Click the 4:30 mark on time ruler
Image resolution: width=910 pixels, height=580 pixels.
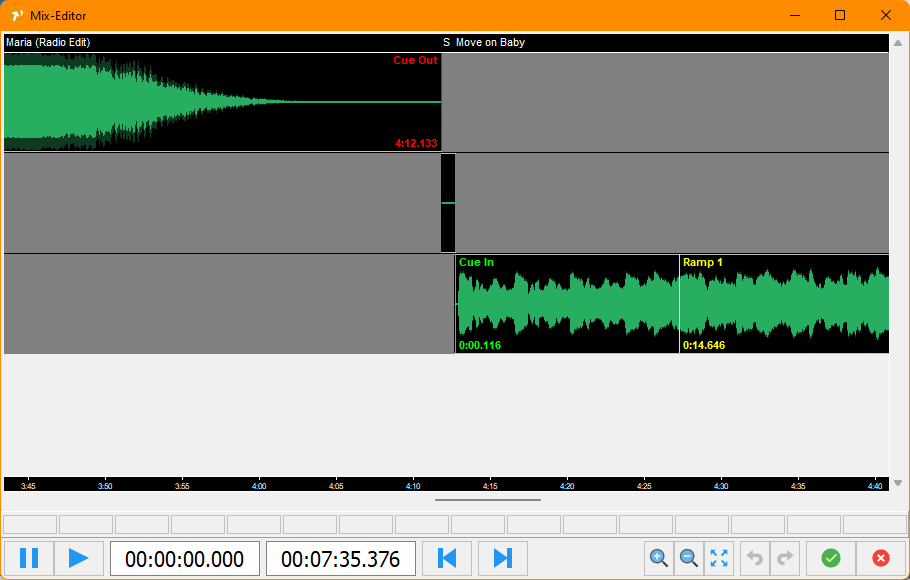(721, 487)
